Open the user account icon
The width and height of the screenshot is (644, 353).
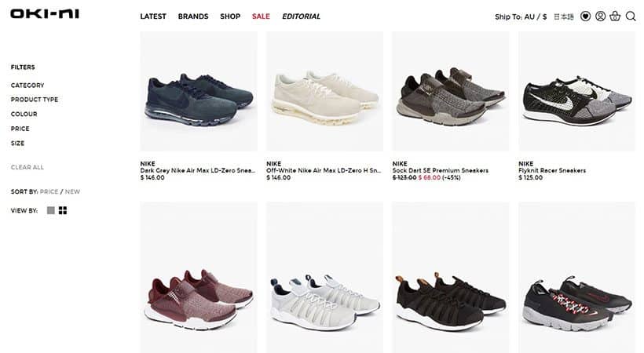(x=601, y=16)
